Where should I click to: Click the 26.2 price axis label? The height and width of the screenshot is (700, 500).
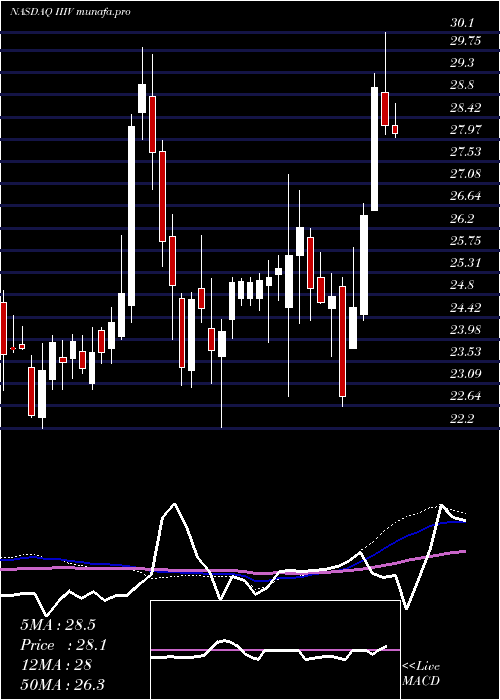pyautogui.click(x=462, y=219)
